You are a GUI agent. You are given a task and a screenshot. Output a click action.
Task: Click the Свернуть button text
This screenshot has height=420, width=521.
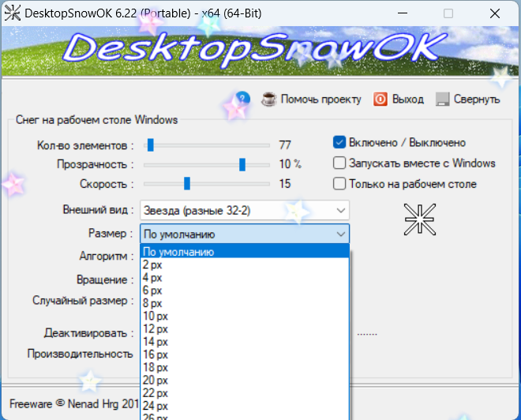pyautogui.click(x=477, y=99)
